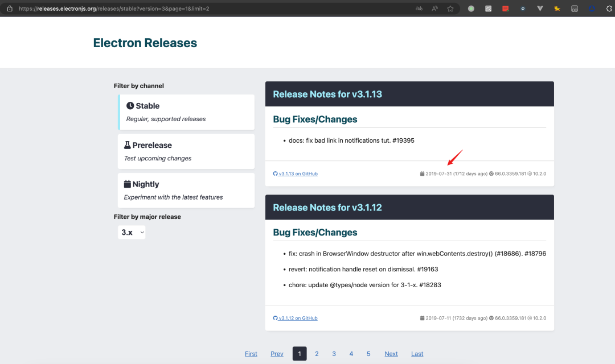The image size is (615, 364).
Task: Click the calendar icon beside Nightly
Action: (x=128, y=184)
